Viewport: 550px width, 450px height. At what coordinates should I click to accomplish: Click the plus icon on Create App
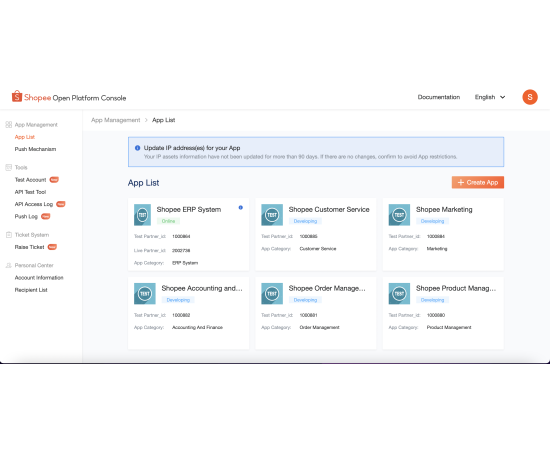(x=461, y=182)
